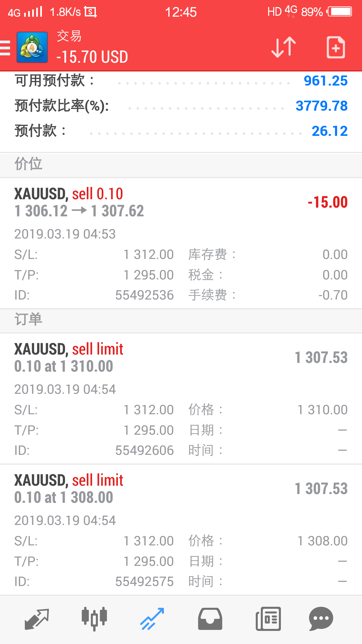Tap the margin level value 3779.78
Screen dimensions: 362x644
coord(321,106)
